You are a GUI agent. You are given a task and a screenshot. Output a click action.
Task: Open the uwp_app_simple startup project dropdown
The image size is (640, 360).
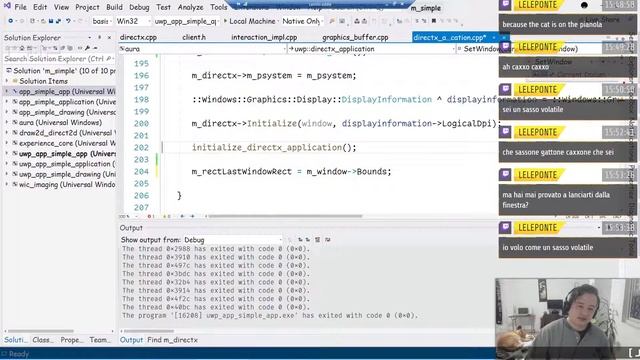[x=186, y=21]
